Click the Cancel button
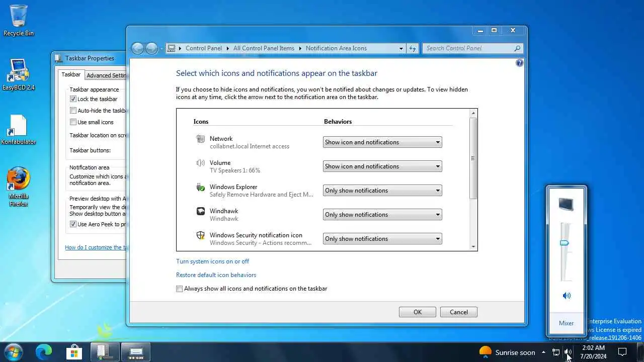 click(459, 312)
